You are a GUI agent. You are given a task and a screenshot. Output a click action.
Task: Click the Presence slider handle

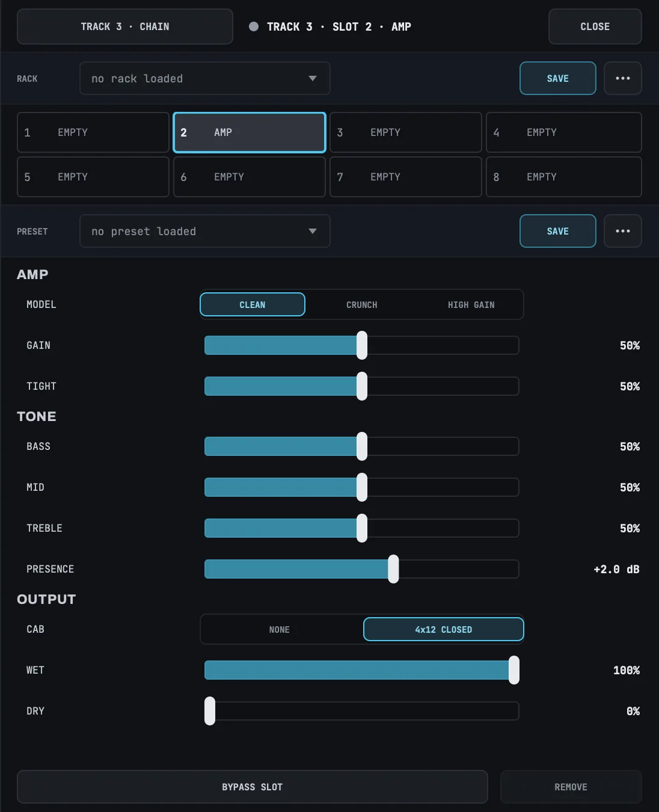[393, 569]
